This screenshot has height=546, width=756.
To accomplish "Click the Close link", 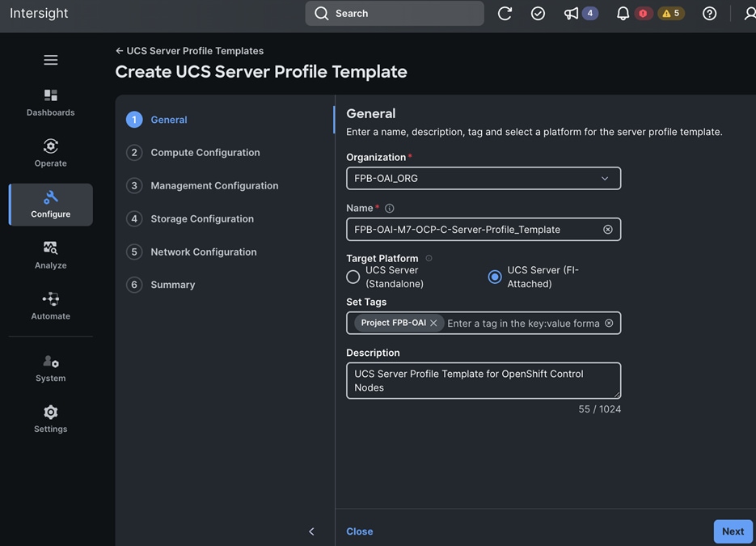I will pos(359,531).
